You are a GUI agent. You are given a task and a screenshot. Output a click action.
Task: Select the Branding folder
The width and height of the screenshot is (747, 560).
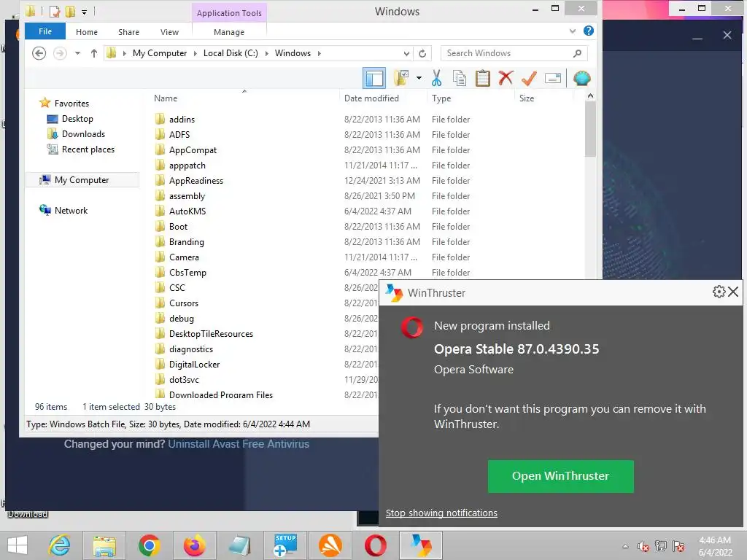coord(186,241)
